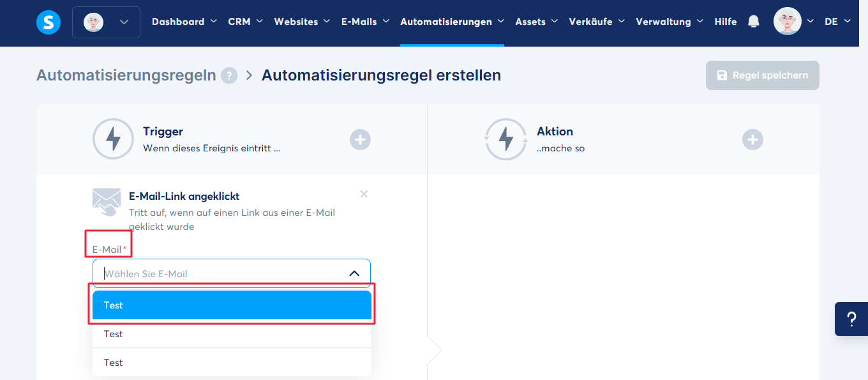Remove the E-Mail-Link angeklickt trigger
The height and width of the screenshot is (380, 868).
tap(364, 194)
